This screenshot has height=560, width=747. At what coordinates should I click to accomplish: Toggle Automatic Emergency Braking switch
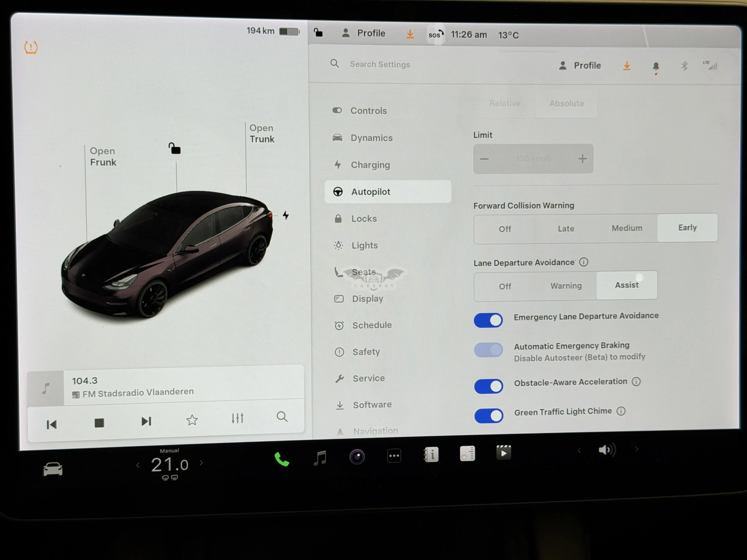click(488, 350)
